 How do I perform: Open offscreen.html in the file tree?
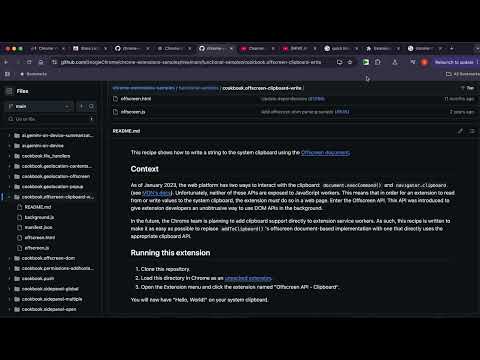tap(40, 238)
